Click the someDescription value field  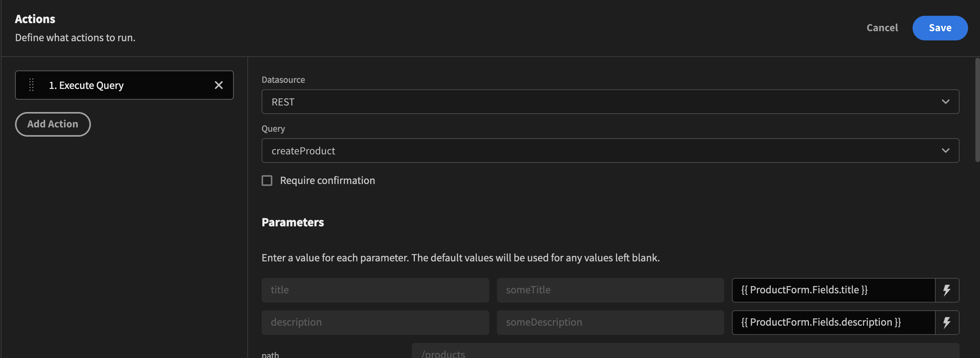coord(609,323)
